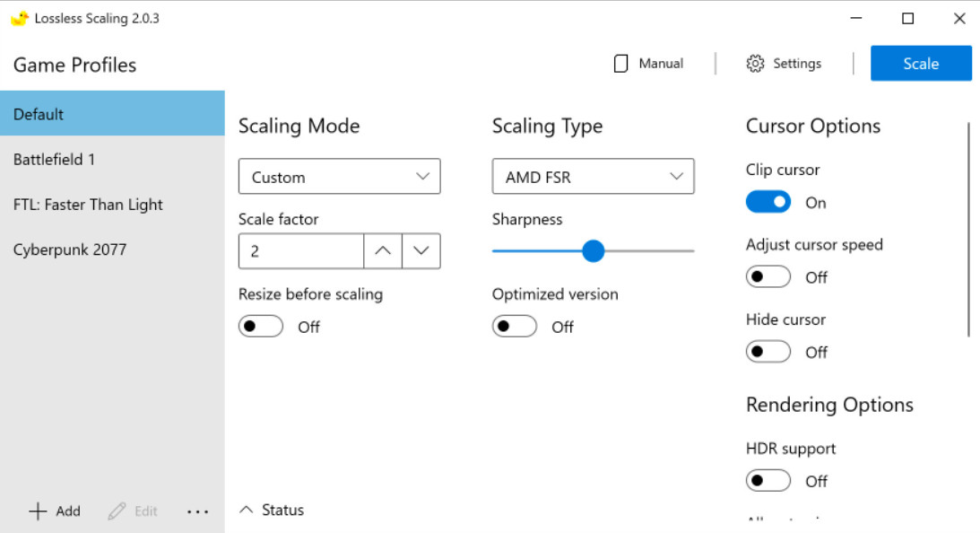Viewport: 980px width, 533px height.
Task: Open the AMD FSR Scaling Type dropdown
Action: [x=593, y=177]
